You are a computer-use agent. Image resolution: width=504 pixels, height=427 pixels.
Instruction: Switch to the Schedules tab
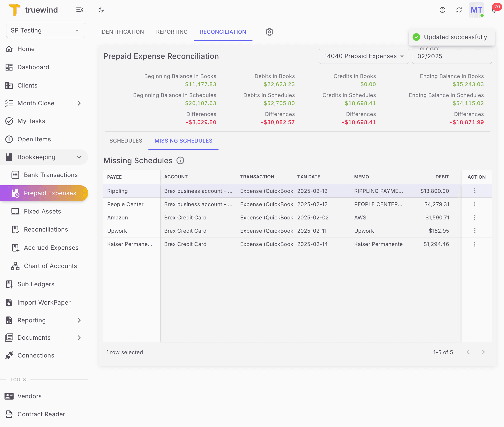pyautogui.click(x=126, y=141)
